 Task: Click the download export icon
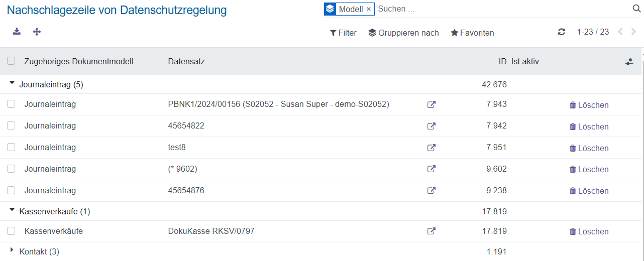[x=17, y=32]
